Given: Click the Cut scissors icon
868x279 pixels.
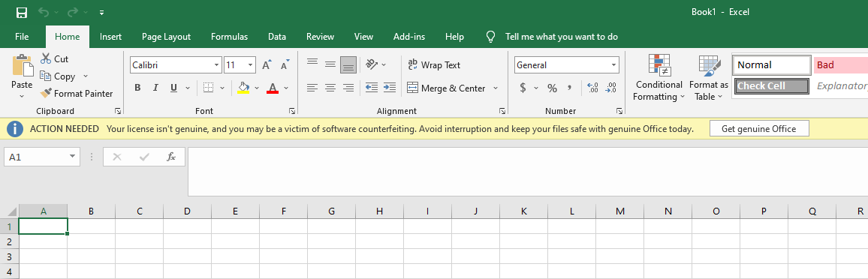Looking at the screenshot, I should click(x=46, y=58).
